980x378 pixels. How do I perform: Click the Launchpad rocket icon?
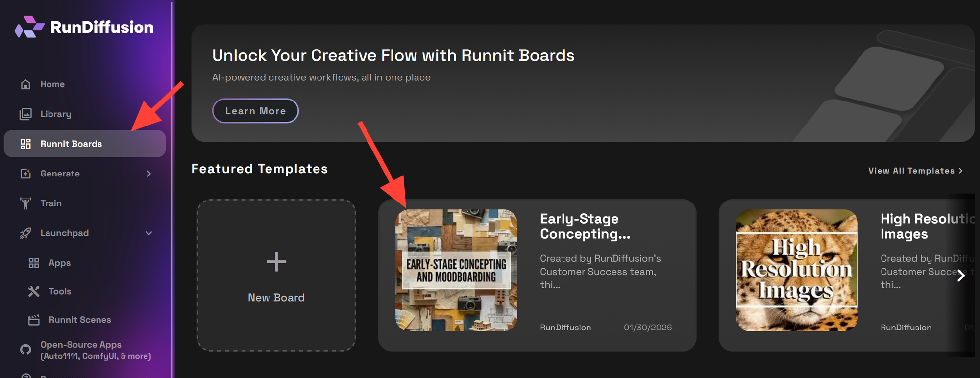pos(25,233)
